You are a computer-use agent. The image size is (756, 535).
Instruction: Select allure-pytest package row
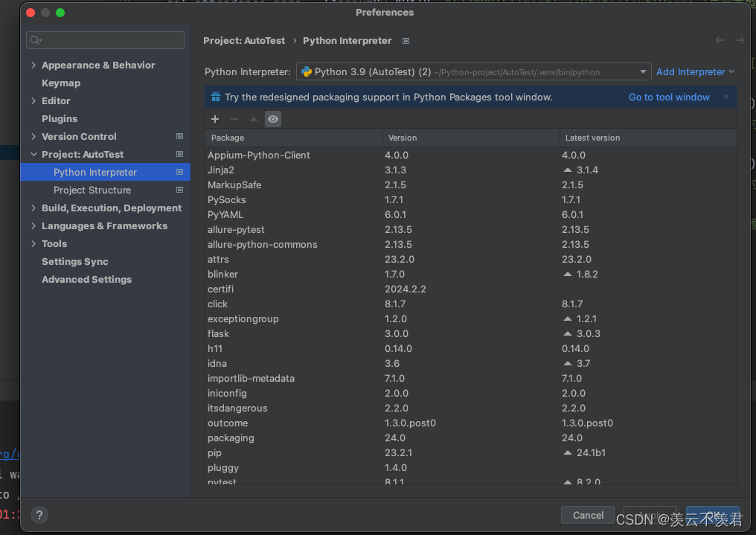click(471, 229)
